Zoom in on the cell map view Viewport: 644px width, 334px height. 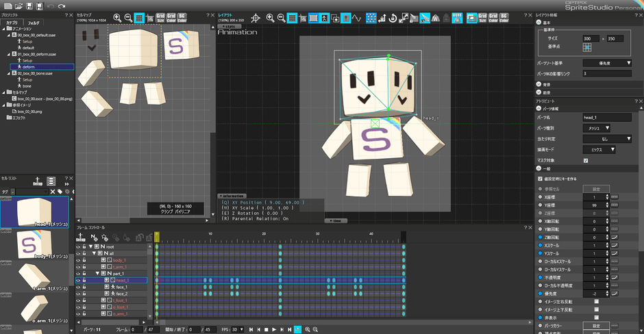point(117,18)
